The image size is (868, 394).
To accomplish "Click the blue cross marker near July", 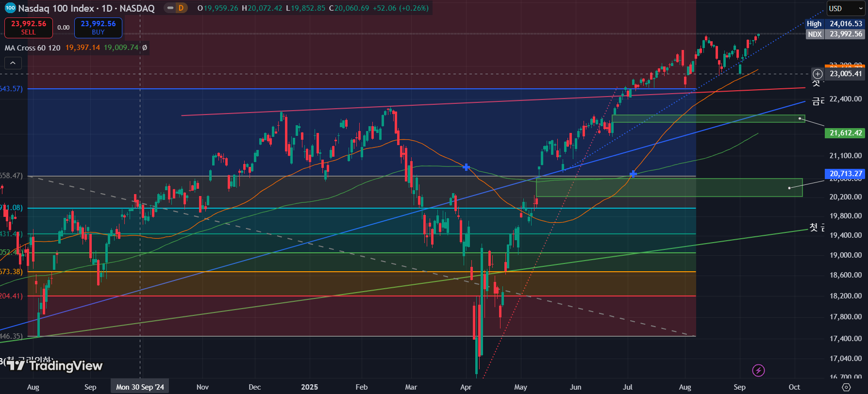I will coord(633,174).
